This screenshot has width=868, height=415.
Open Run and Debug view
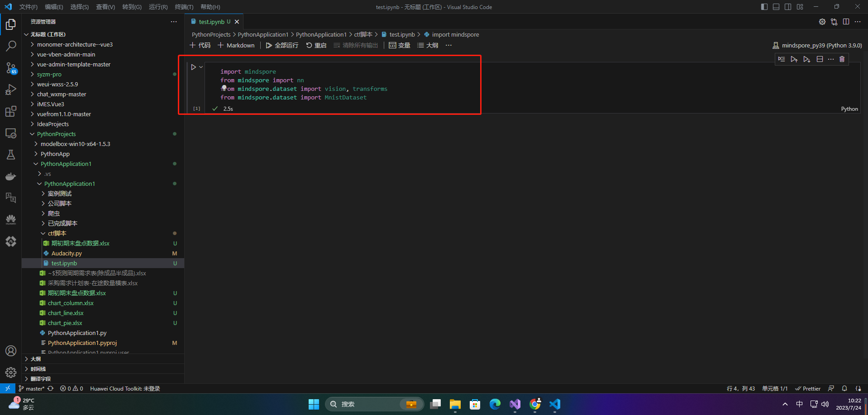pos(11,90)
